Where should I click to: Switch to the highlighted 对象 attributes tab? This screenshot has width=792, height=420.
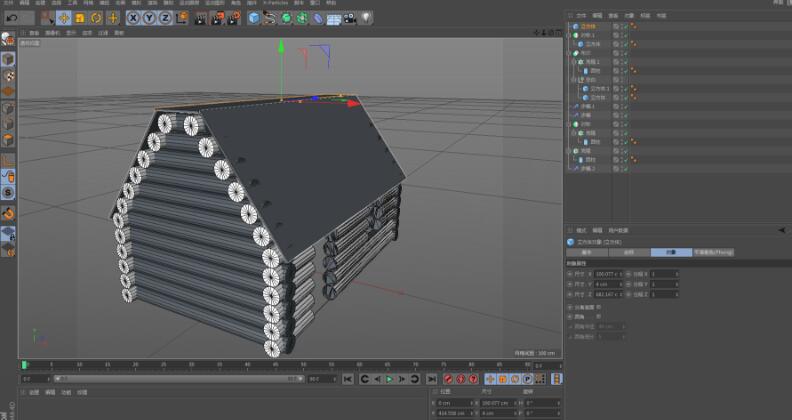(x=670, y=252)
